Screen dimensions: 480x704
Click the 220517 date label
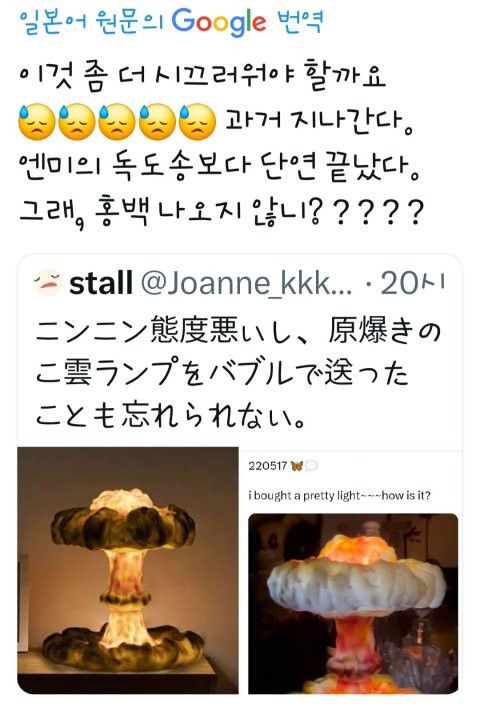[268, 466]
